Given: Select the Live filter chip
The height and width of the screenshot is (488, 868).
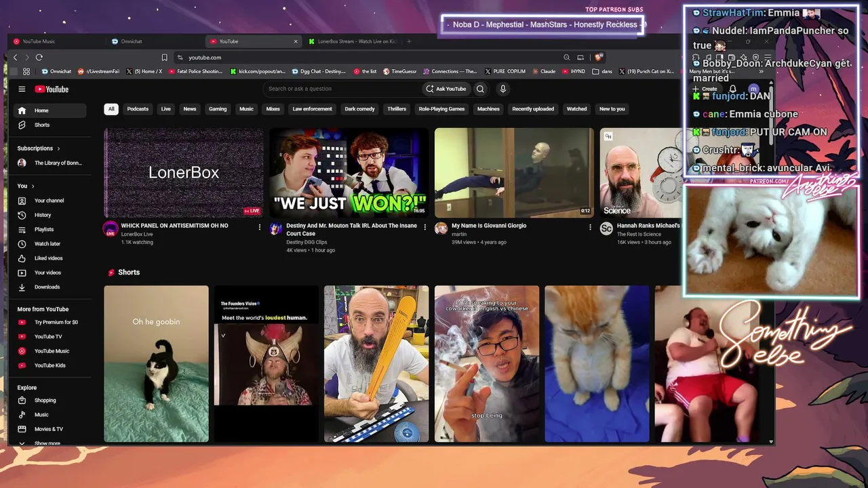Looking at the screenshot, I should coord(165,109).
